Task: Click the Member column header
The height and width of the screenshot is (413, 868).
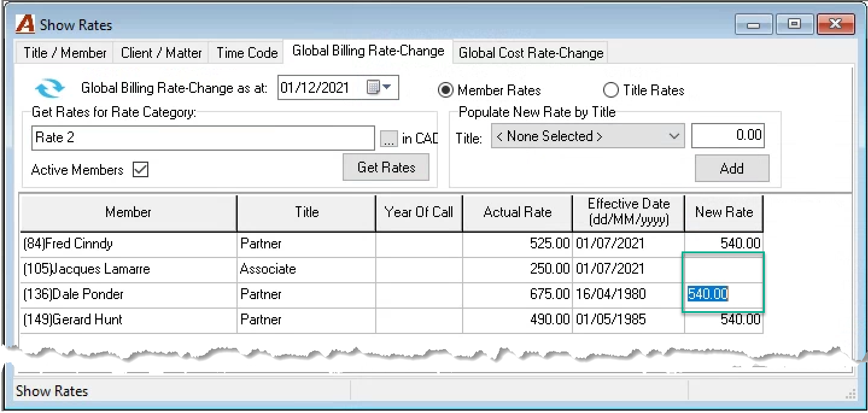Action: click(128, 212)
